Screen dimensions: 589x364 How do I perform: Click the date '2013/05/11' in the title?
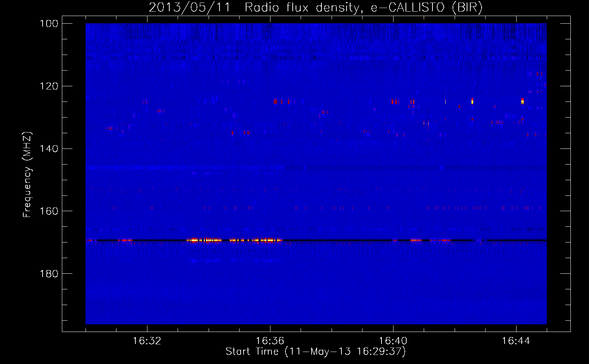(x=190, y=7)
